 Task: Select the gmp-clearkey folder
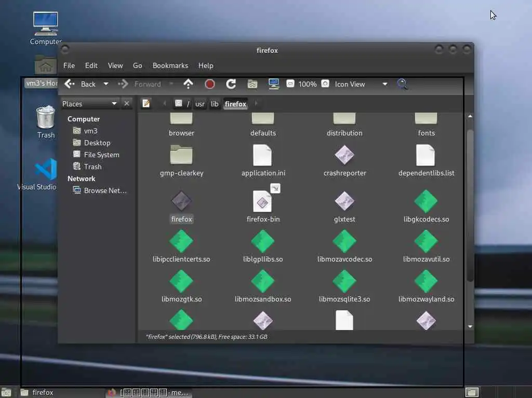[181, 161]
